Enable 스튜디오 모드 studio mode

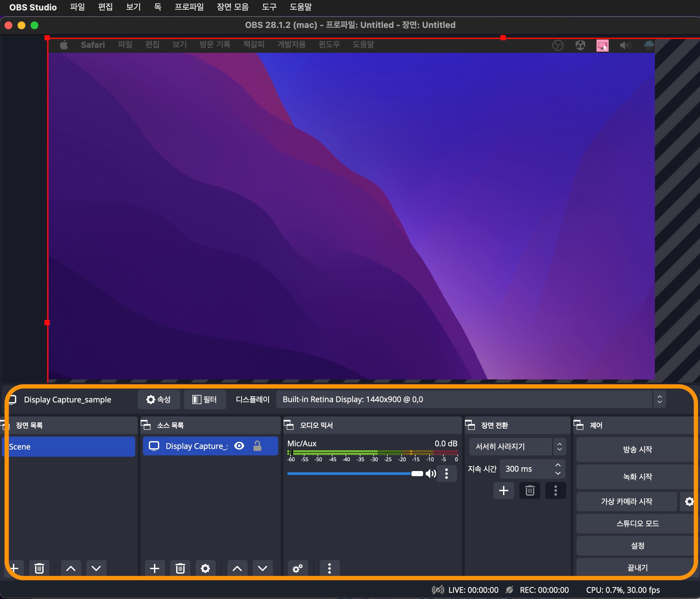pos(637,523)
